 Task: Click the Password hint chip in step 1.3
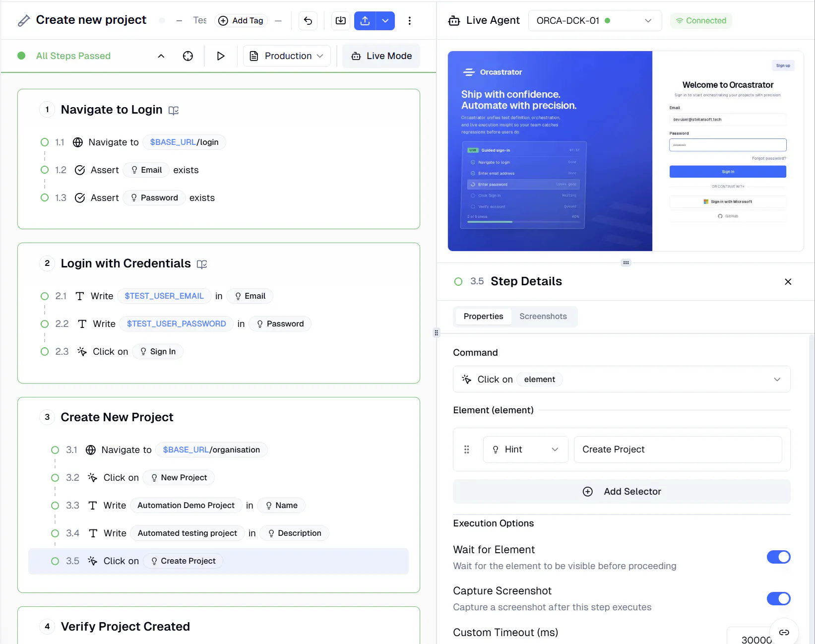(154, 198)
